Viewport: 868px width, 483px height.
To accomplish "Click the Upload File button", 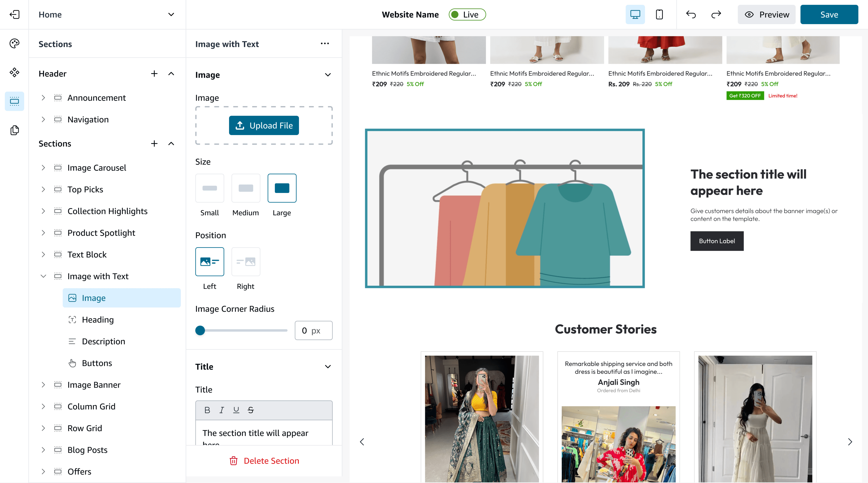I will pos(263,125).
